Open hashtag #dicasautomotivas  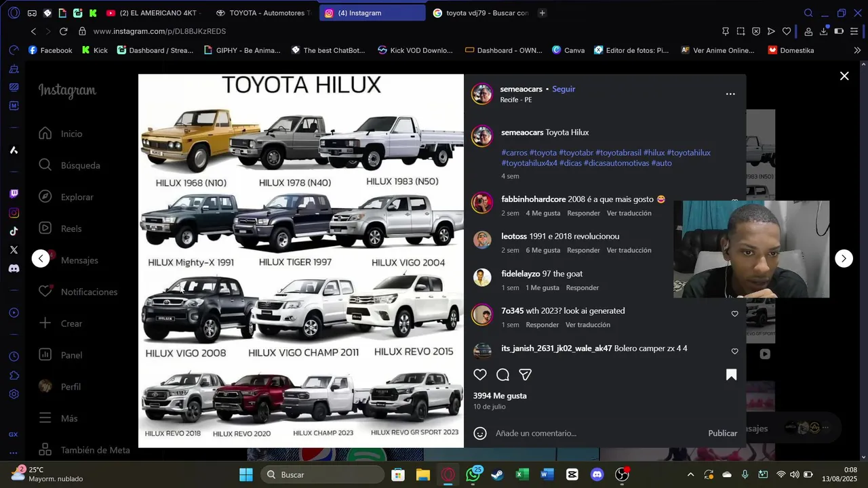(x=616, y=163)
